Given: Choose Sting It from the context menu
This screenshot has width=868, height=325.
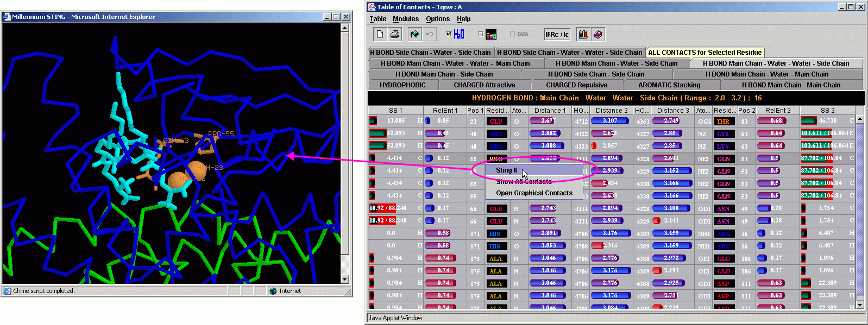Looking at the screenshot, I should tap(534, 170).
